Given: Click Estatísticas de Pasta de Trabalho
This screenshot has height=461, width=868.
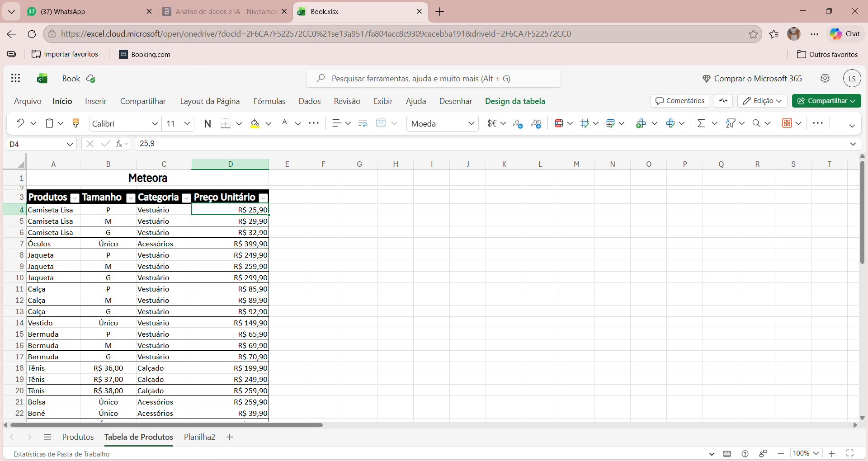Looking at the screenshot, I should tap(61, 454).
